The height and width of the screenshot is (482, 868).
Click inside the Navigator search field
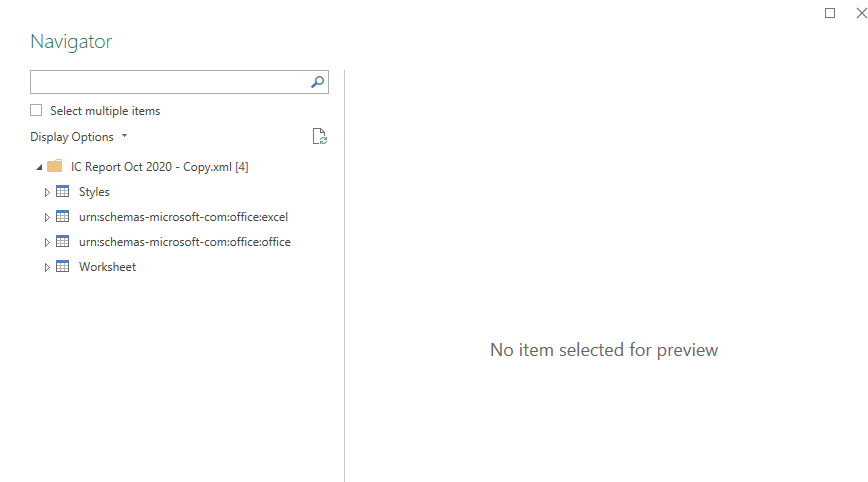(169, 82)
